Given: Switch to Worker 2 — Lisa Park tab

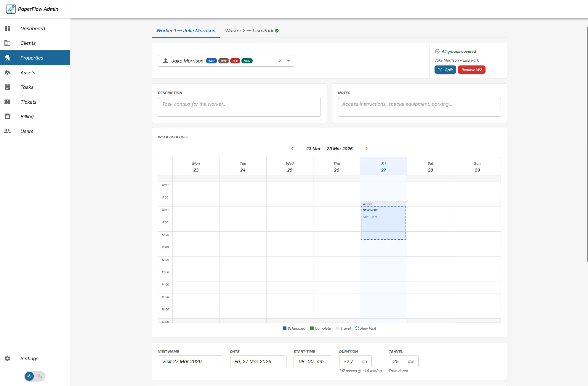Looking at the screenshot, I should click(x=251, y=31).
